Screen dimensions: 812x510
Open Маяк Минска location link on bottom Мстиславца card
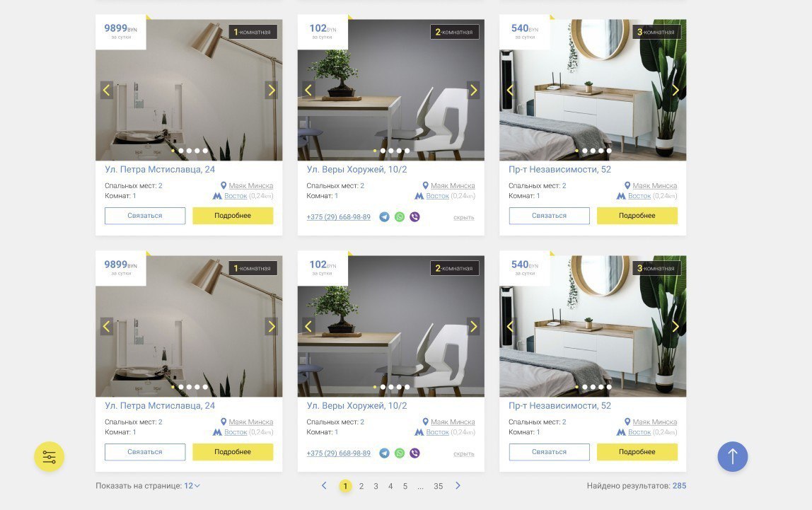[x=250, y=422]
